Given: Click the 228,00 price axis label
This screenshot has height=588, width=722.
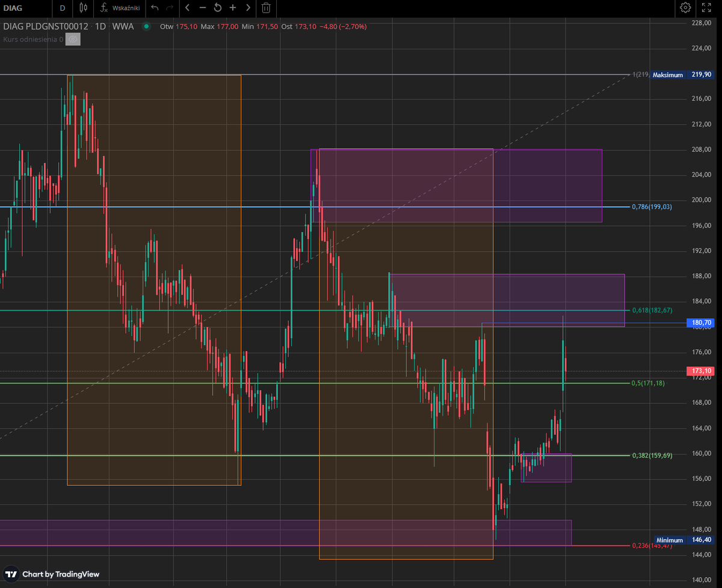Looking at the screenshot, I should coord(702,23).
